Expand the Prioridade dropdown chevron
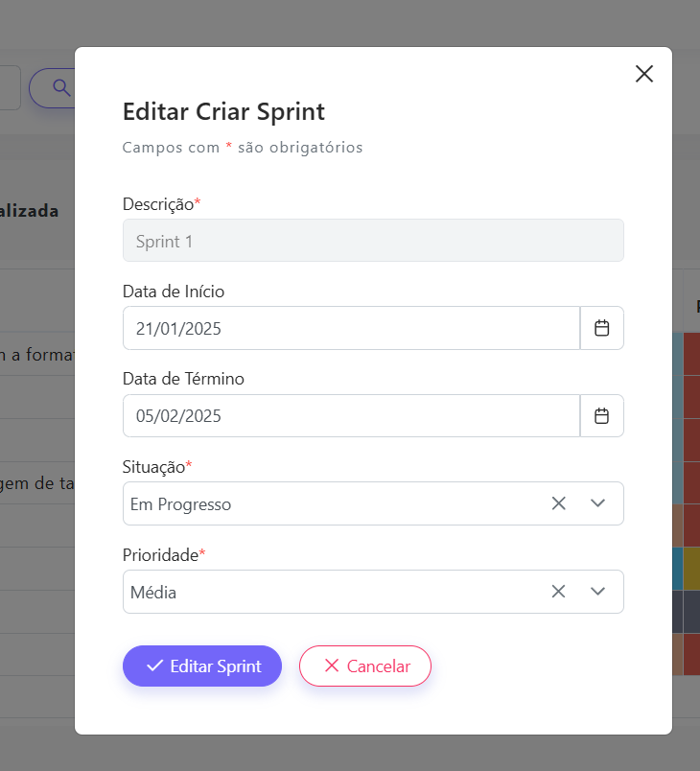The height and width of the screenshot is (771, 700). 598,592
